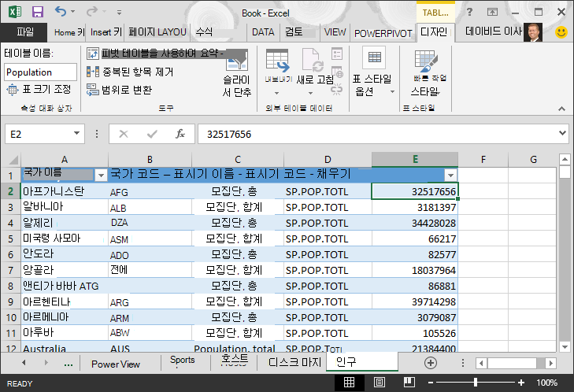Click vertical scrollbar down arrow
Viewport: 574px width, 392px height.
point(565,346)
